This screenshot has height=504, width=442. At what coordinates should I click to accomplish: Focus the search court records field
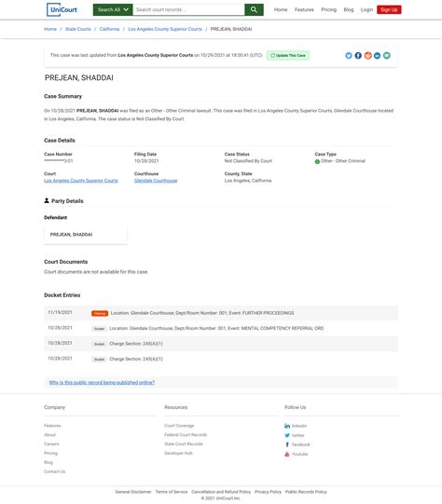(188, 9)
